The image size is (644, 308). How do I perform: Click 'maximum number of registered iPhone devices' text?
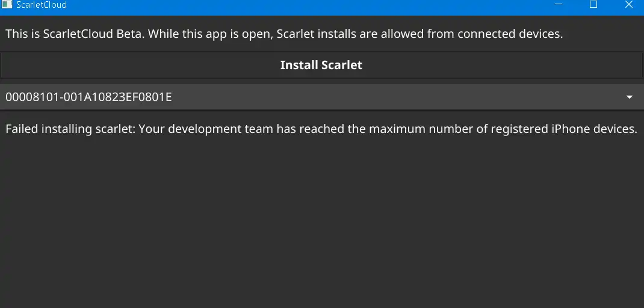pyautogui.click(x=503, y=129)
